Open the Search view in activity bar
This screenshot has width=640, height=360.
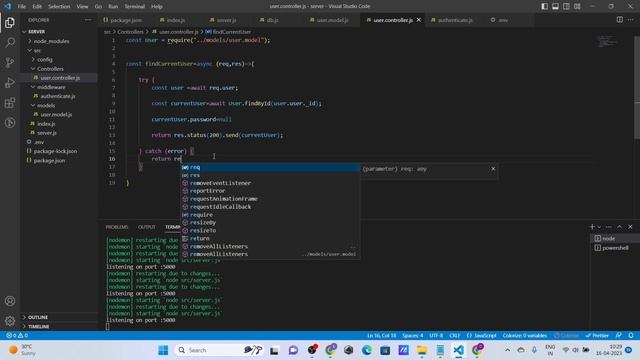tap(10, 42)
